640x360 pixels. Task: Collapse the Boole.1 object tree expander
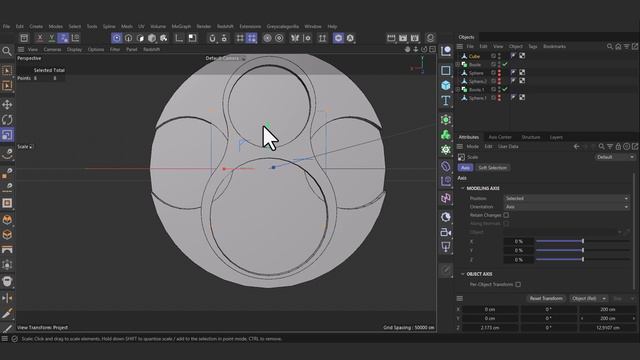coord(458,89)
